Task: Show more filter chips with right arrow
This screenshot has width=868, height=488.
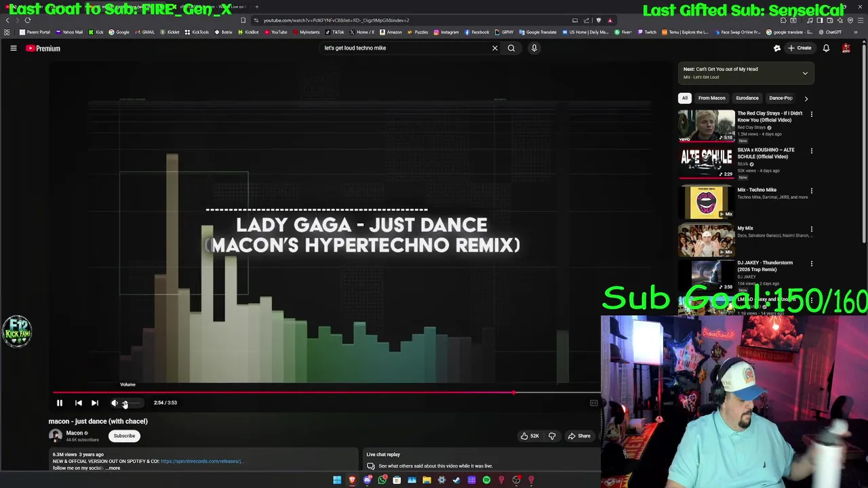Action: pyautogui.click(x=806, y=98)
